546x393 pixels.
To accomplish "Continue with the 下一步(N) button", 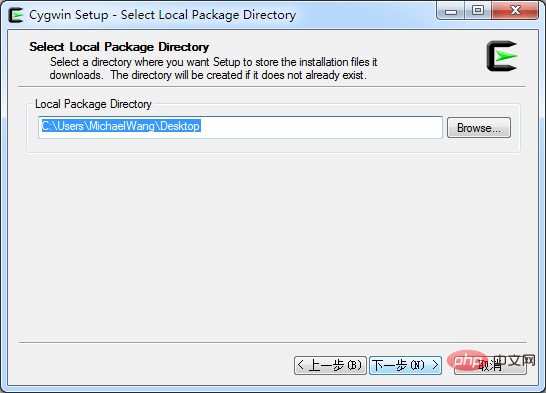I will 405,365.
